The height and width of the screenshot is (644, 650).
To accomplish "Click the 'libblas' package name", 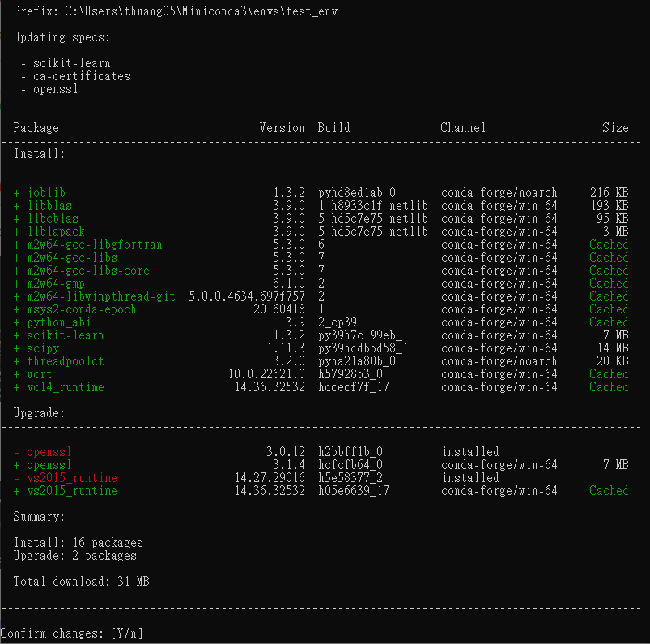I will click(x=49, y=206).
